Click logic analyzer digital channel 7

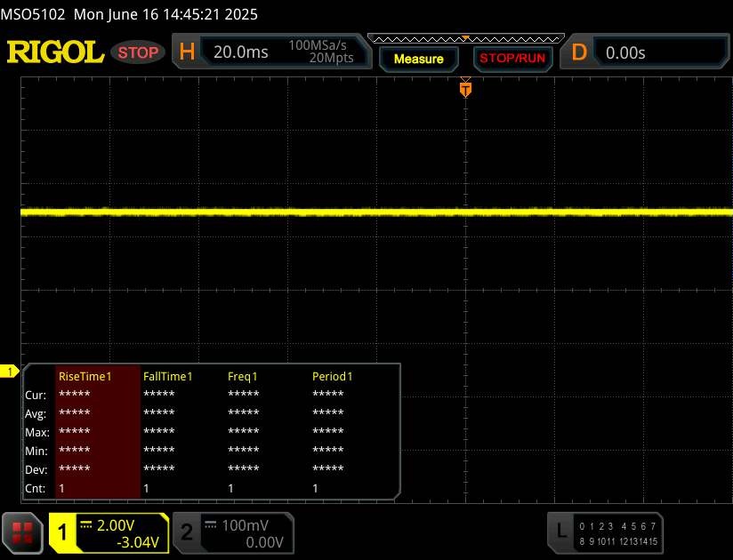tap(653, 526)
